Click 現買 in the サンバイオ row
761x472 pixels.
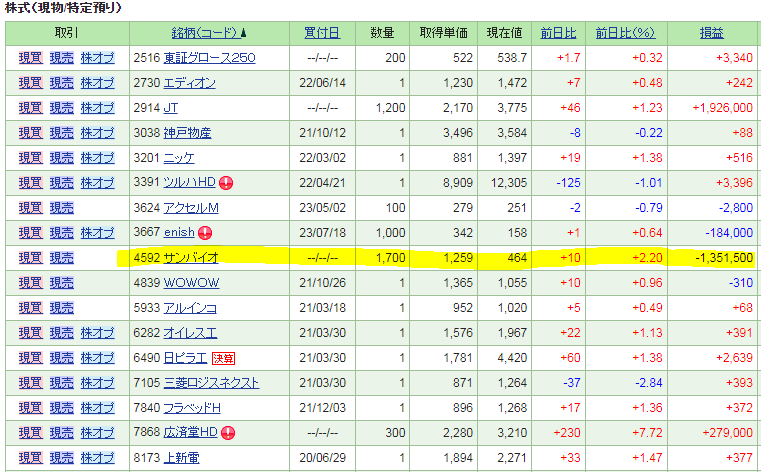coord(31,258)
